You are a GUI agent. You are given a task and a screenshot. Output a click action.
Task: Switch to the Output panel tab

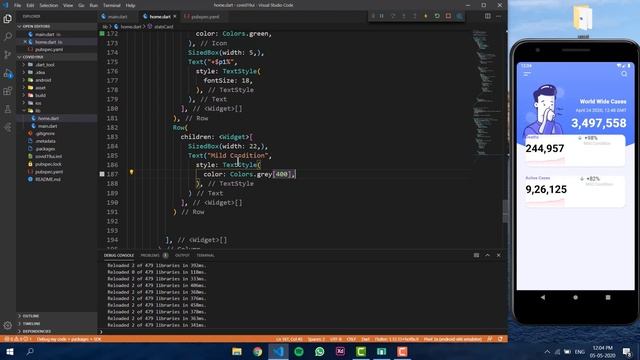(182, 256)
